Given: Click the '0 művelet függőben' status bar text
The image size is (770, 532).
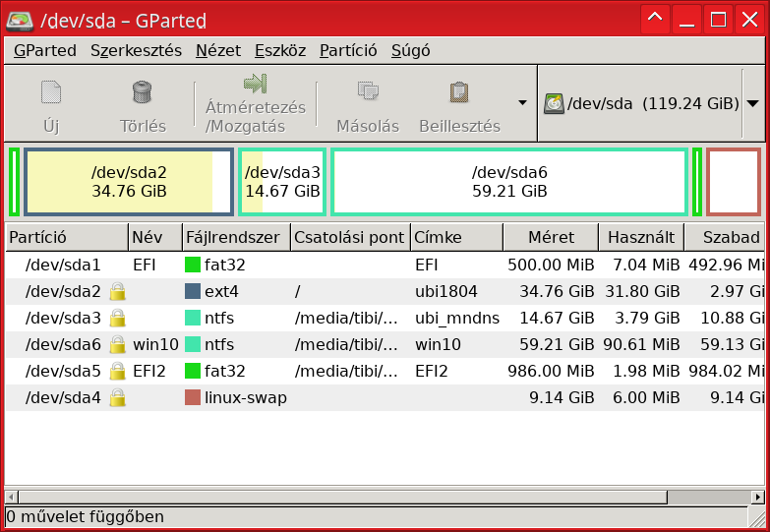Looking at the screenshot, I should pos(86,517).
